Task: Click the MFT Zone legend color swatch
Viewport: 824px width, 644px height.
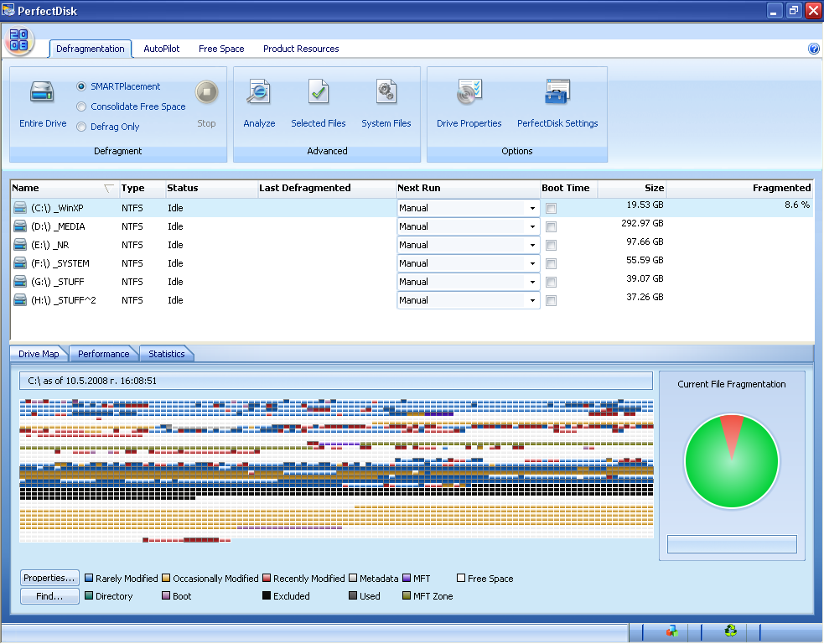Action: pos(407,595)
